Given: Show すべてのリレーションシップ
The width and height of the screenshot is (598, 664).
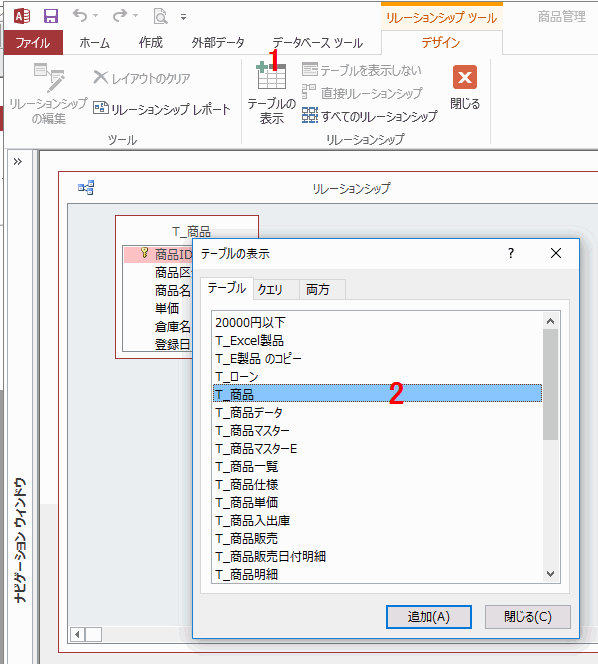Looking at the screenshot, I should point(370,116).
